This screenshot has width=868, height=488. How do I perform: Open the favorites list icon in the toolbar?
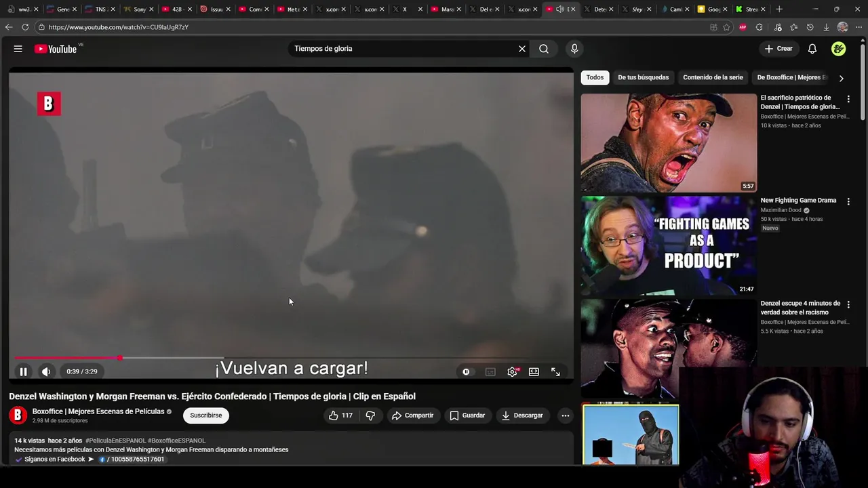[x=793, y=27]
